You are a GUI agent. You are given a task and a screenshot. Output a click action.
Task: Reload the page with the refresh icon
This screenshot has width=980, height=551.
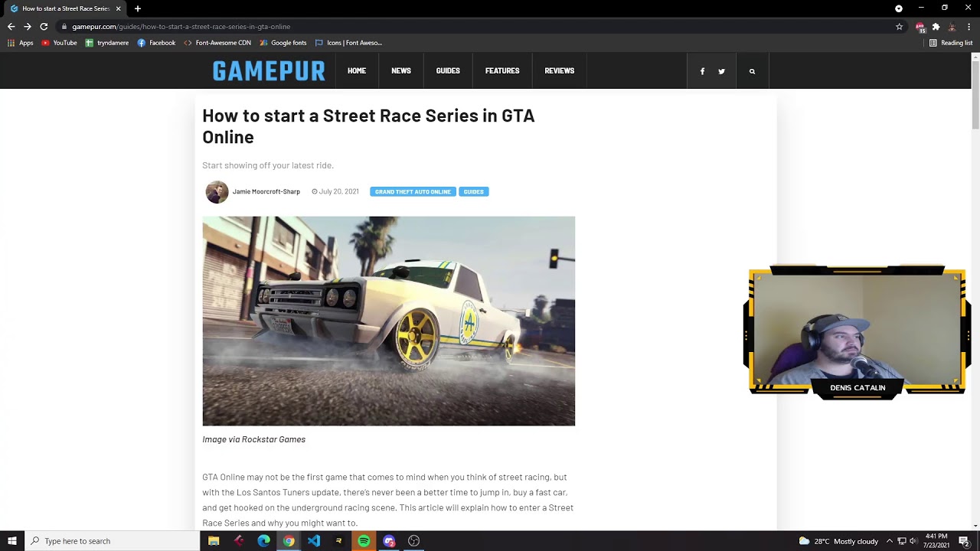(x=44, y=26)
